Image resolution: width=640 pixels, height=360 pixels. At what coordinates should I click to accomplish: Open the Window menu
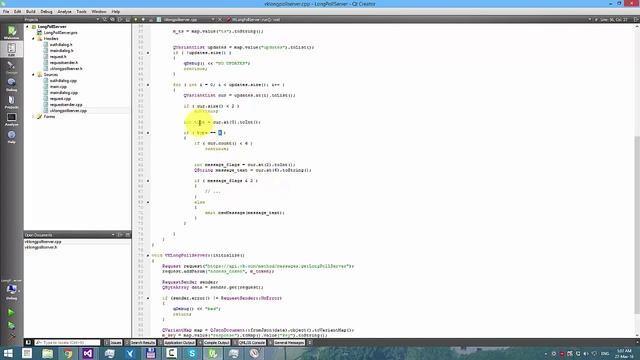pyautogui.click(x=99, y=12)
